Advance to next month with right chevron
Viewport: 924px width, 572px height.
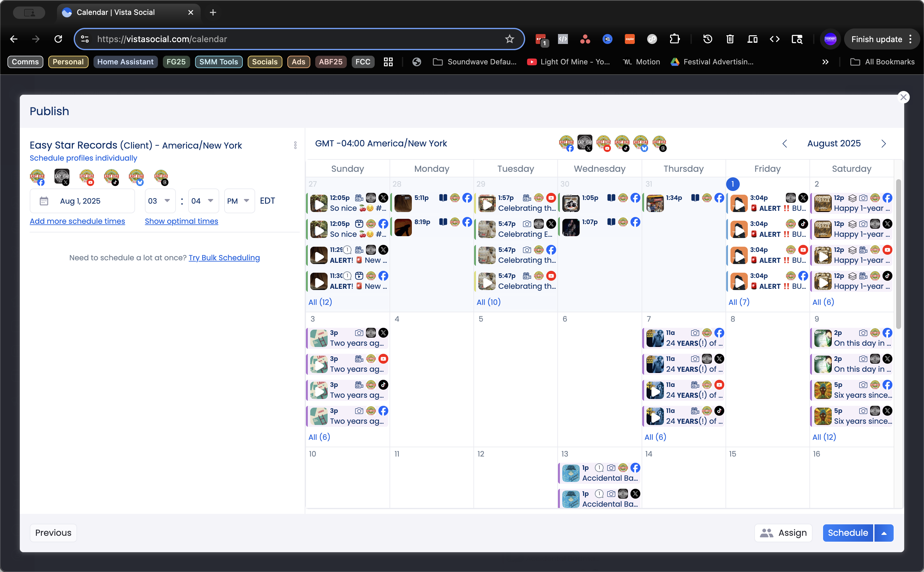(883, 144)
